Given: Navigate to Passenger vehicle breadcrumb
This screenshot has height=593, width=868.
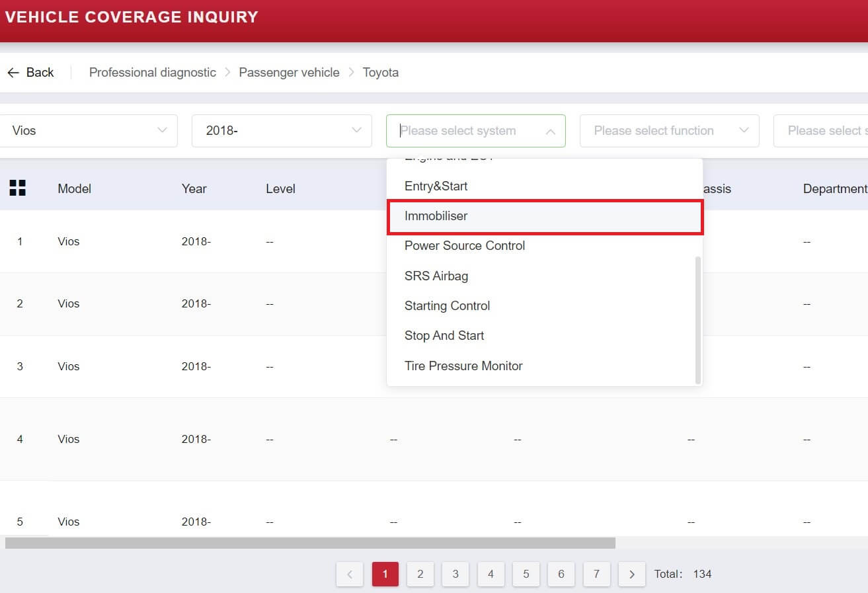Looking at the screenshot, I should (289, 73).
